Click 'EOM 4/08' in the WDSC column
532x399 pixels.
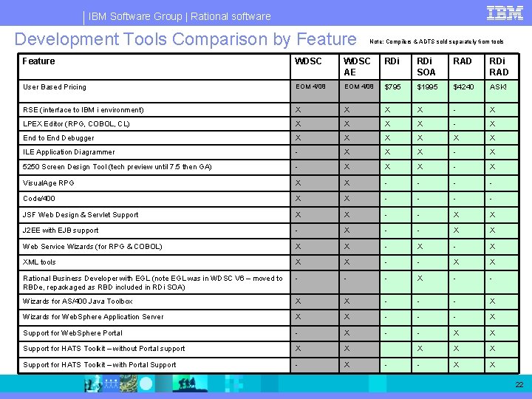point(310,86)
